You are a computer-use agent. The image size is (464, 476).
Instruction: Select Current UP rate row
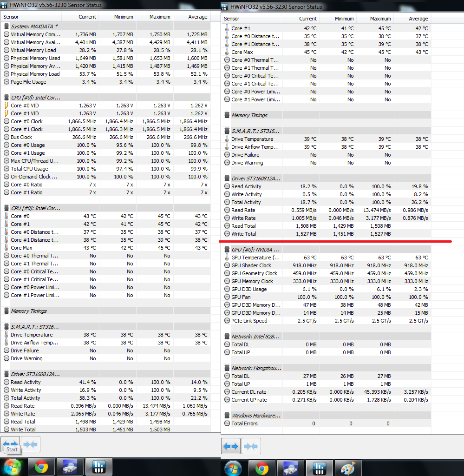[x=327, y=399]
